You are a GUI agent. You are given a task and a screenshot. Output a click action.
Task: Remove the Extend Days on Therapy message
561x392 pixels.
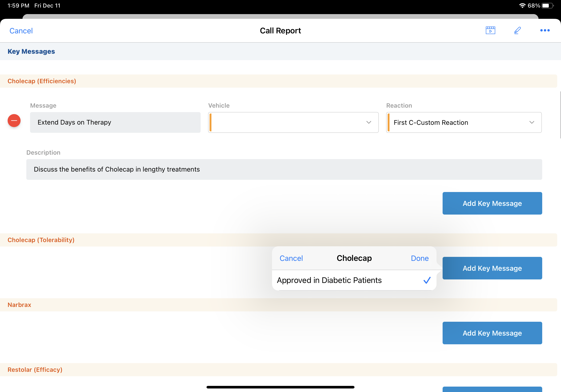coord(14,121)
